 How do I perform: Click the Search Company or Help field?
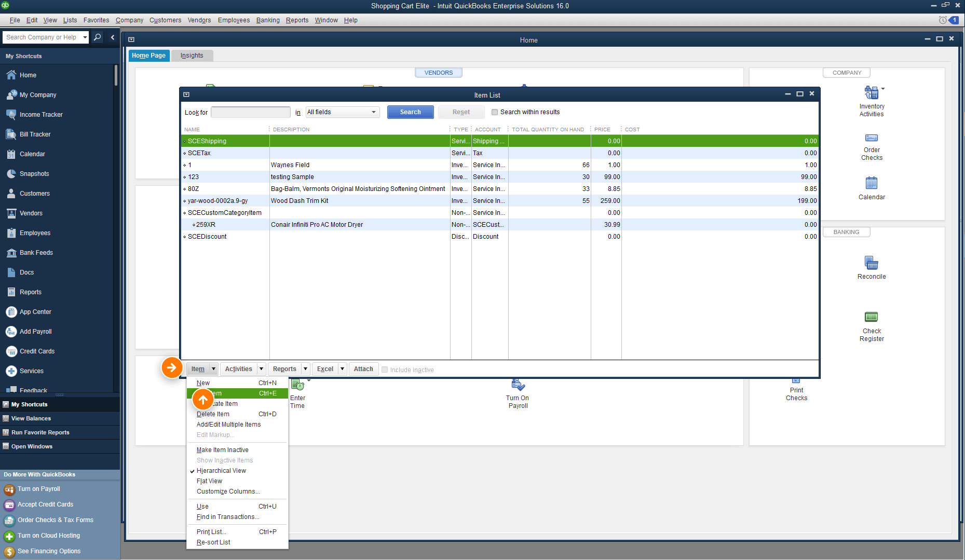(x=42, y=37)
